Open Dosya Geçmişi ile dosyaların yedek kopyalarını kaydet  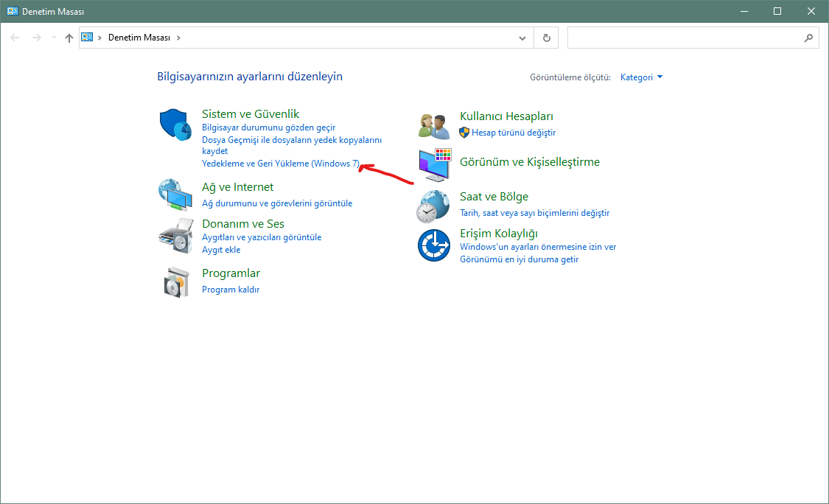tap(292, 145)
